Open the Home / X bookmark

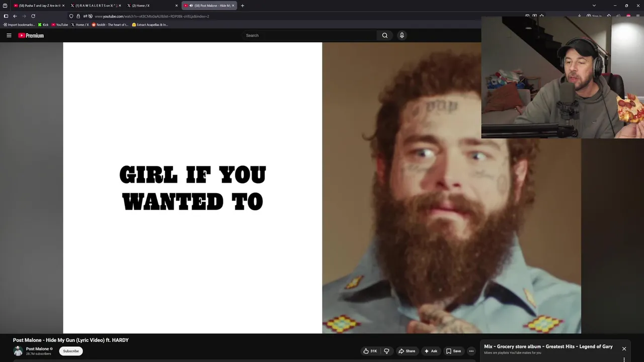coord(80,25)
